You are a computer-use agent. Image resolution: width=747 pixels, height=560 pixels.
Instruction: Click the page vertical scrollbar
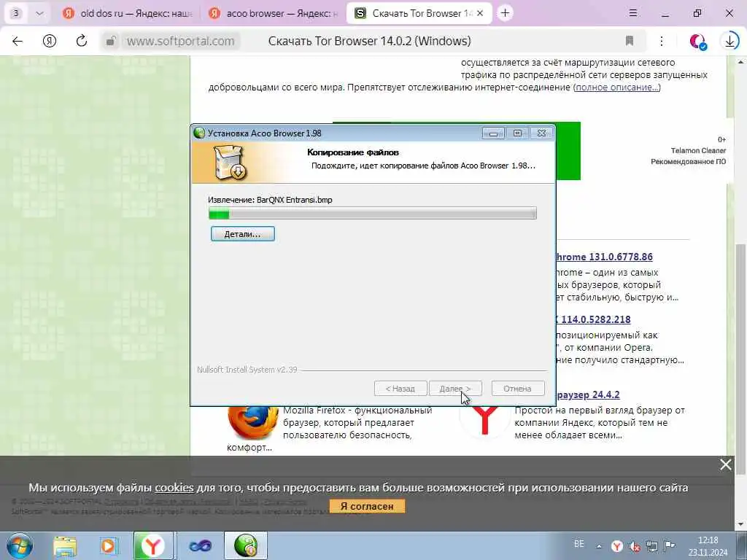pos(740,359)
